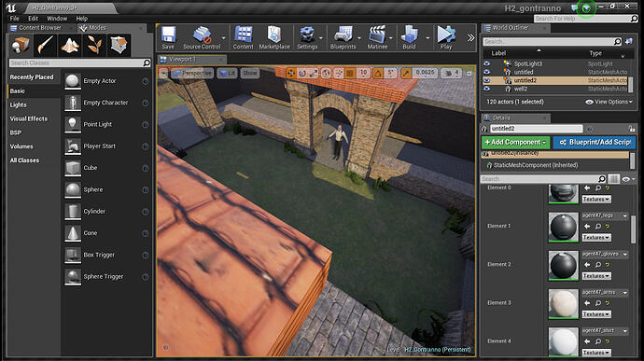Open the Edit menu
Screen dimensions: 644x361
point(34,19)
